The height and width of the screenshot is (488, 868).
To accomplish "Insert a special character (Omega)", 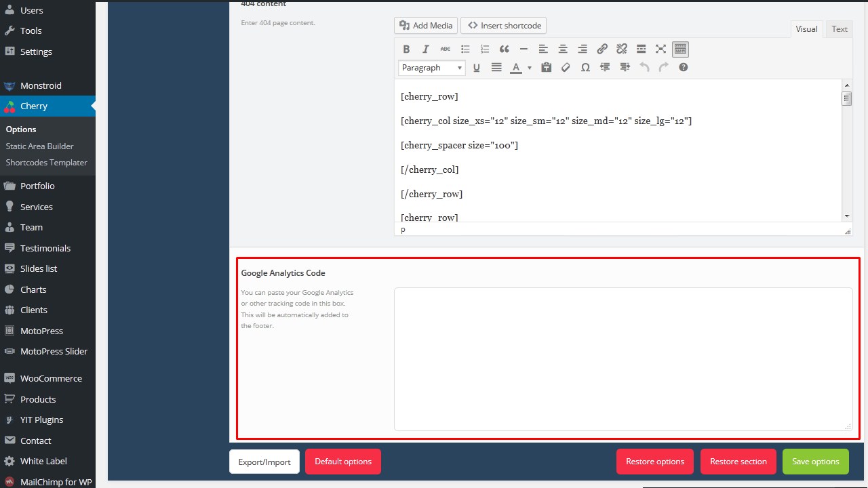I will 585,67.
